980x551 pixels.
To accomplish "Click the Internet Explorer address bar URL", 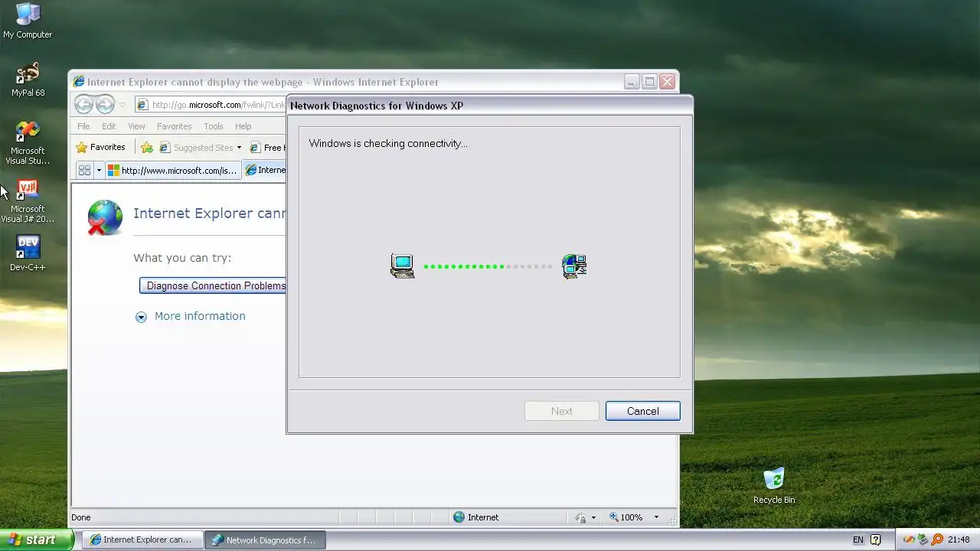I will click(218, 105).
